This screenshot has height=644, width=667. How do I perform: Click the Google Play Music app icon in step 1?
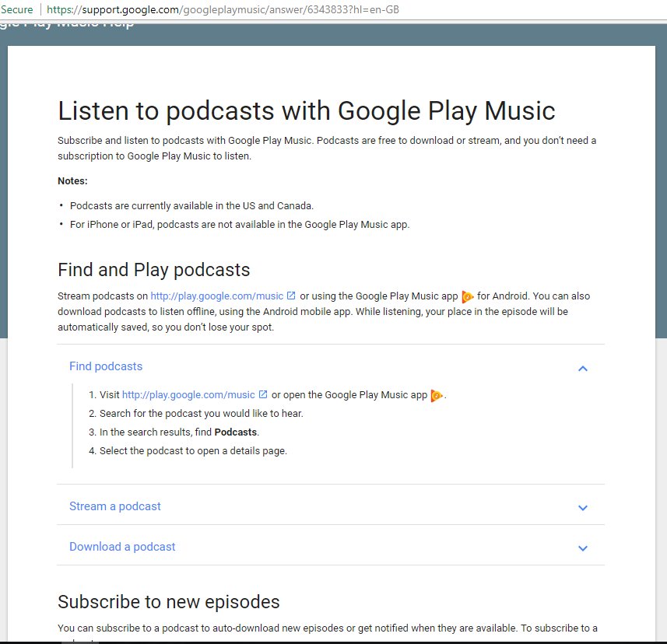(x=437, y=395)
